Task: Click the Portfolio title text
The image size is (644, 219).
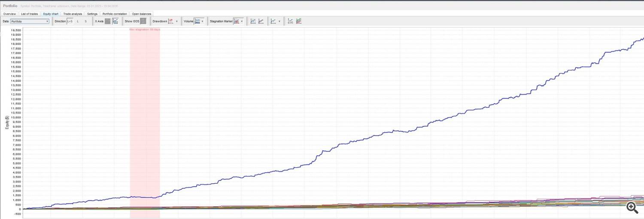Action: (x=10, y=6)
